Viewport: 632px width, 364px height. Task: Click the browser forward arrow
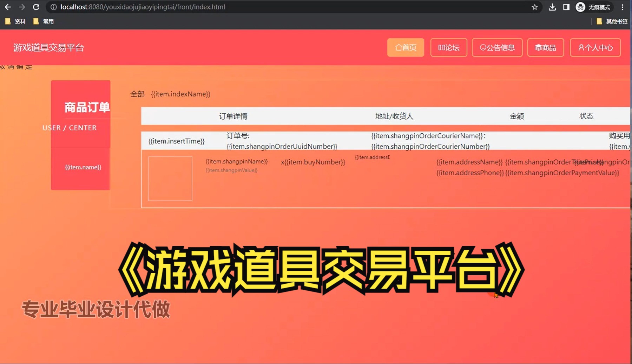pyautogui.click(x=22, y=7)
